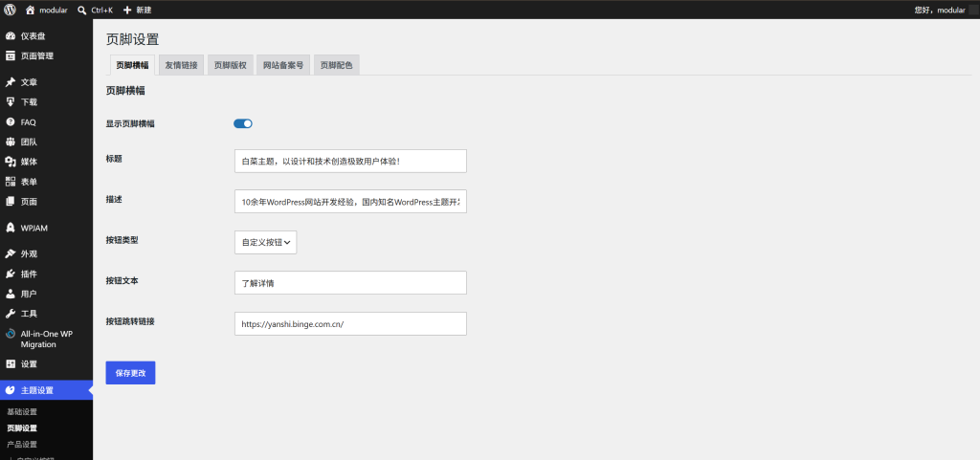Screen dimensions: 980x460
Task: Click the Ctrl+K search link
Action: point(101,10)
